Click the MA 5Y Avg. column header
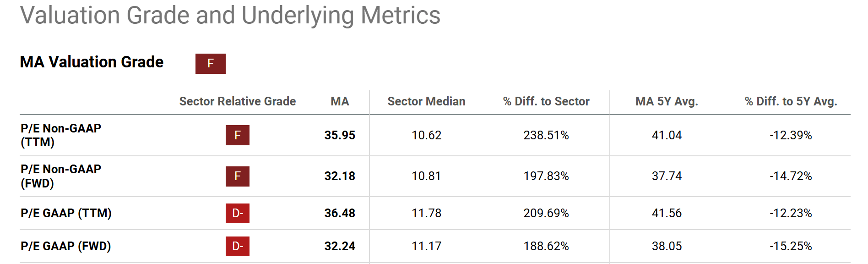 [x=667, y=101]
